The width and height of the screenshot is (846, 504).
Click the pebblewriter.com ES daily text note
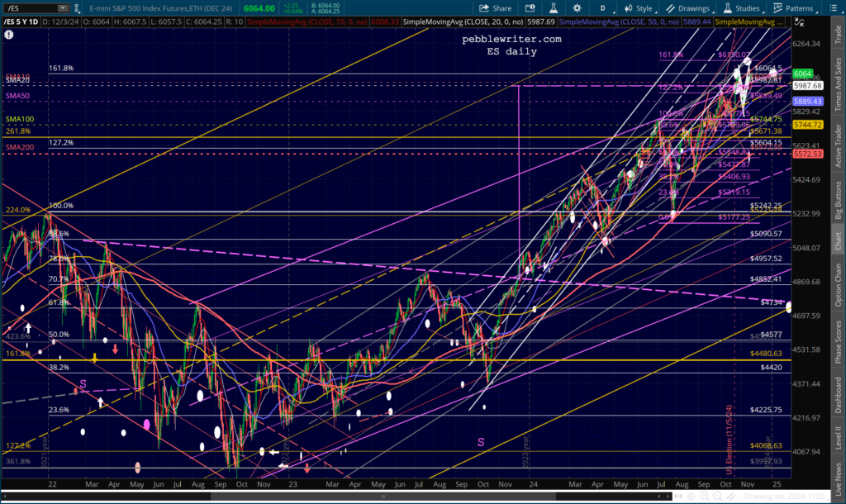pos(511,45)
